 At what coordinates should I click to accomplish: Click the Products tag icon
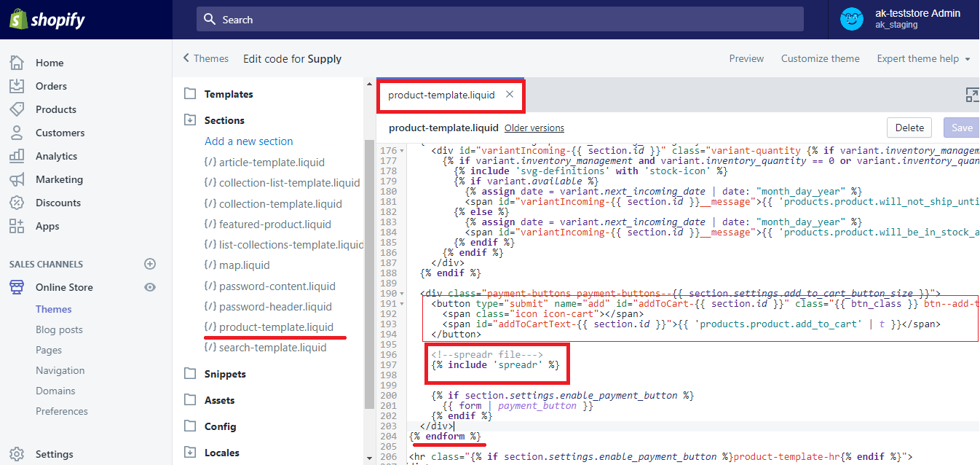pos(17,109)
